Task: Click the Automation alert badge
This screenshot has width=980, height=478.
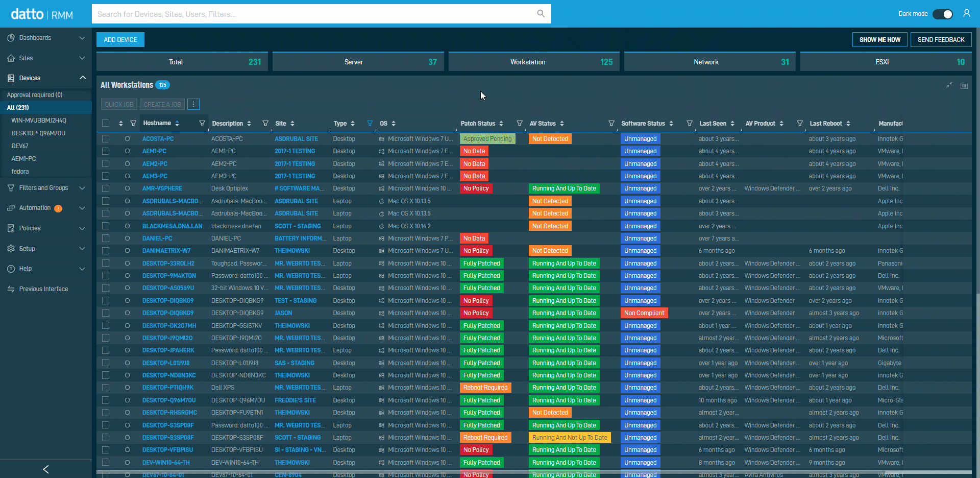Action: pos(58,208)
